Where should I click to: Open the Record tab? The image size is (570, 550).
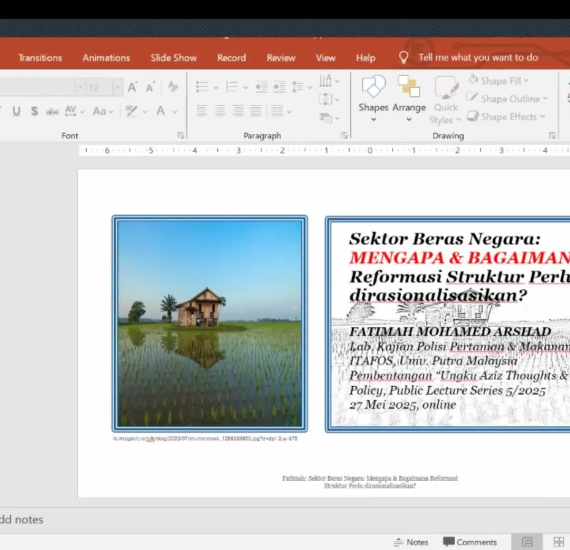pyautogui.click(x=232, y=58)
